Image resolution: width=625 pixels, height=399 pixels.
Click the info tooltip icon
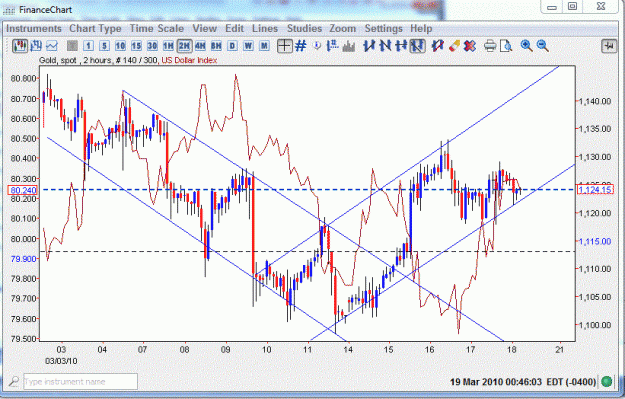317,46
